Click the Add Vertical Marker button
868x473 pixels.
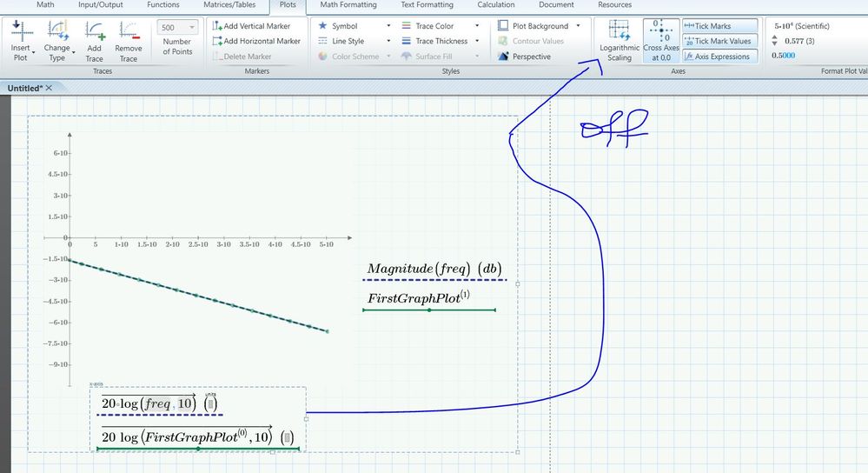[252, 26]
